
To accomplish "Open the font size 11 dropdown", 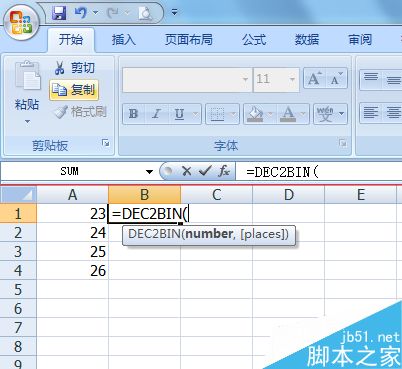I will pos(292,80).
